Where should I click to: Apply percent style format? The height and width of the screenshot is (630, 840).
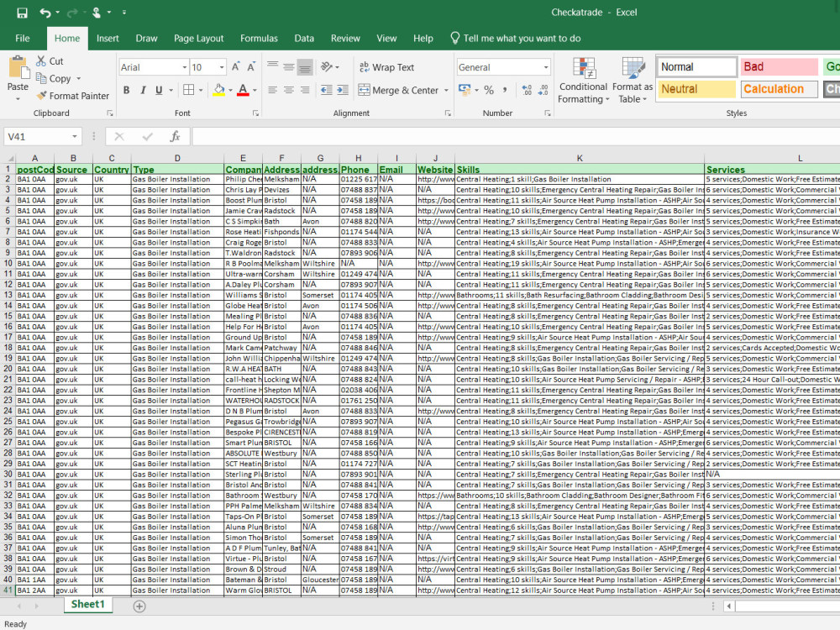click(x=489, y=90)
